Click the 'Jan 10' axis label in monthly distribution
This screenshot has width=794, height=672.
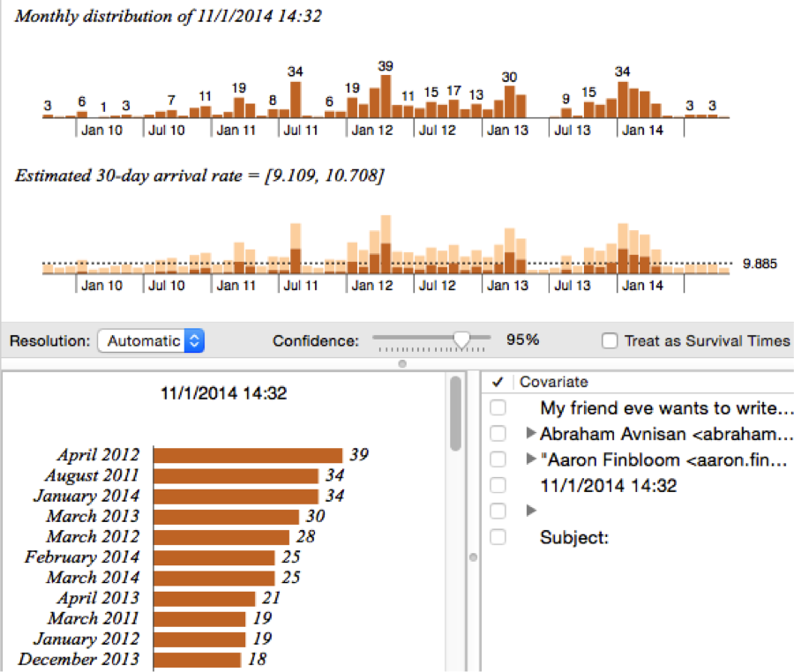point(101,130)
